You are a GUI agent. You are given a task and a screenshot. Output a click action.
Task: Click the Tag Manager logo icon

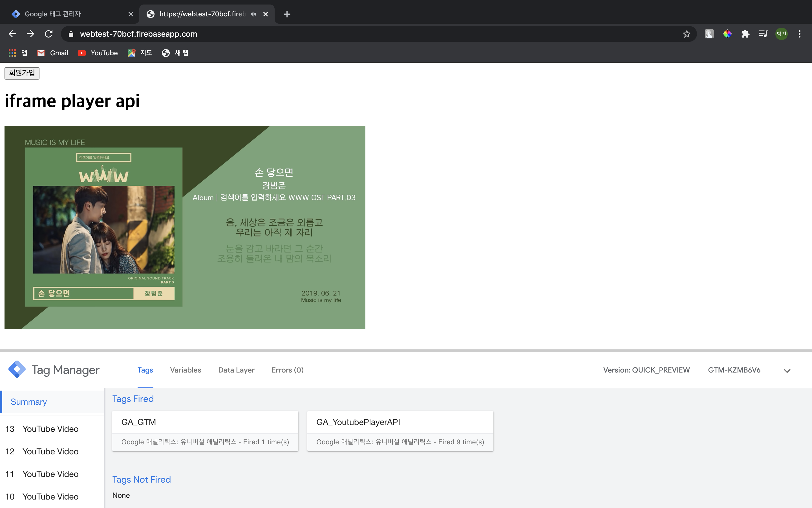[17, 370]
